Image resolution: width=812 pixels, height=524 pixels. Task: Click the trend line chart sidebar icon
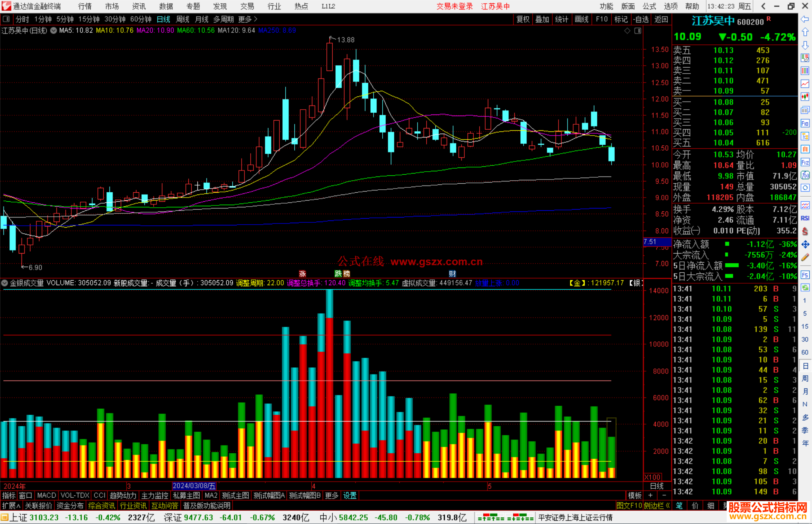805,84
